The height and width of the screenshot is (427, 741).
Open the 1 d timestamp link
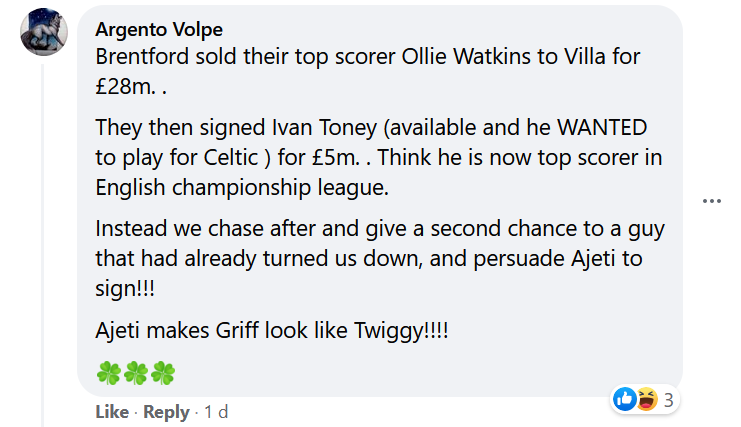(x=216, y=412)
